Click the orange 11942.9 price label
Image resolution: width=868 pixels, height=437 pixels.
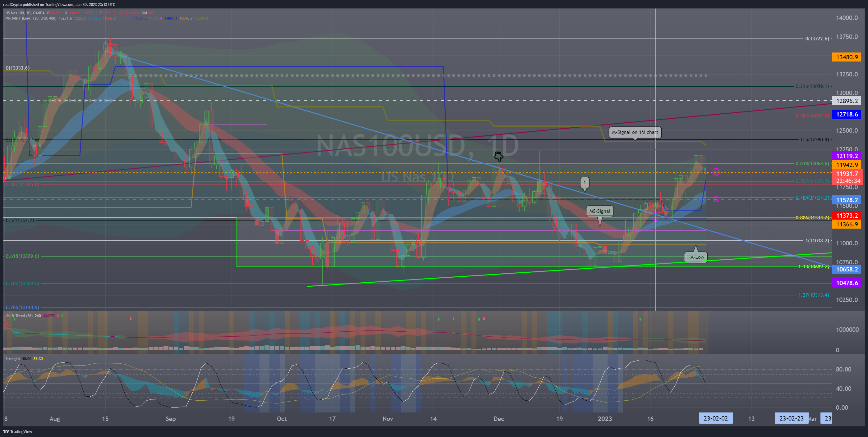point(847,165)
